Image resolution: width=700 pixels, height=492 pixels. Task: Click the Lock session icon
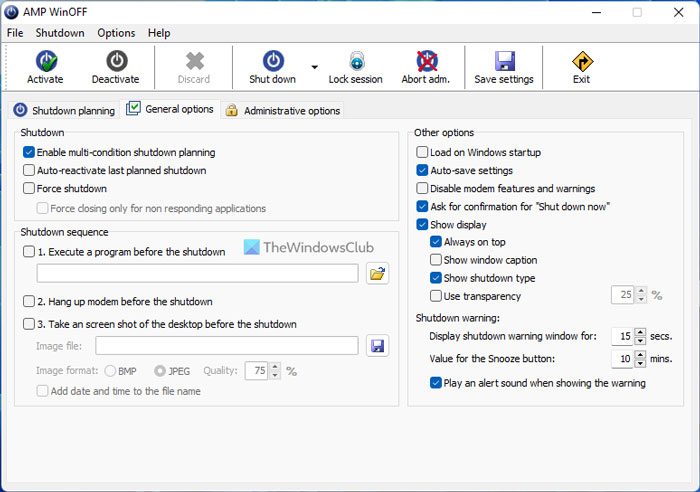(x=356, y=61)
